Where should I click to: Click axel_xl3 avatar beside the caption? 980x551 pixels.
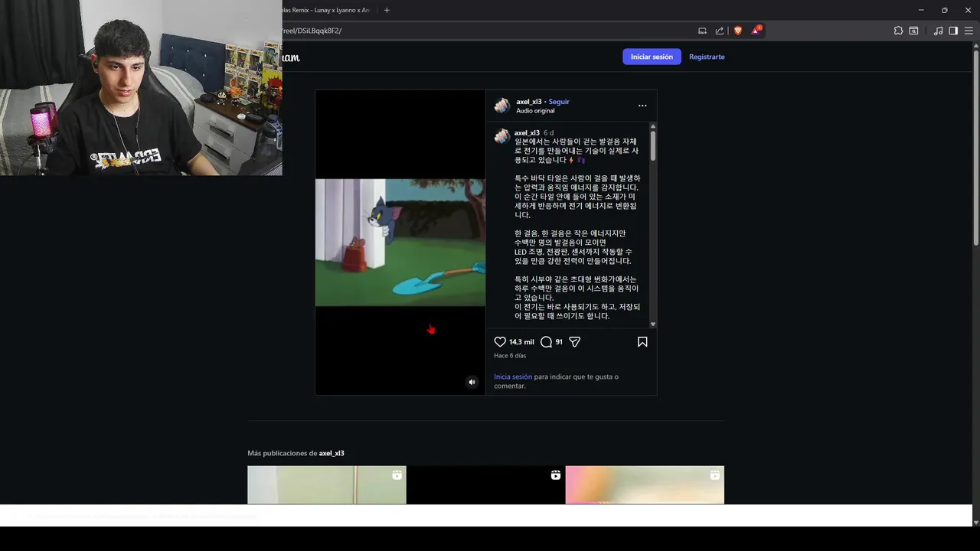tap(502, 136)
